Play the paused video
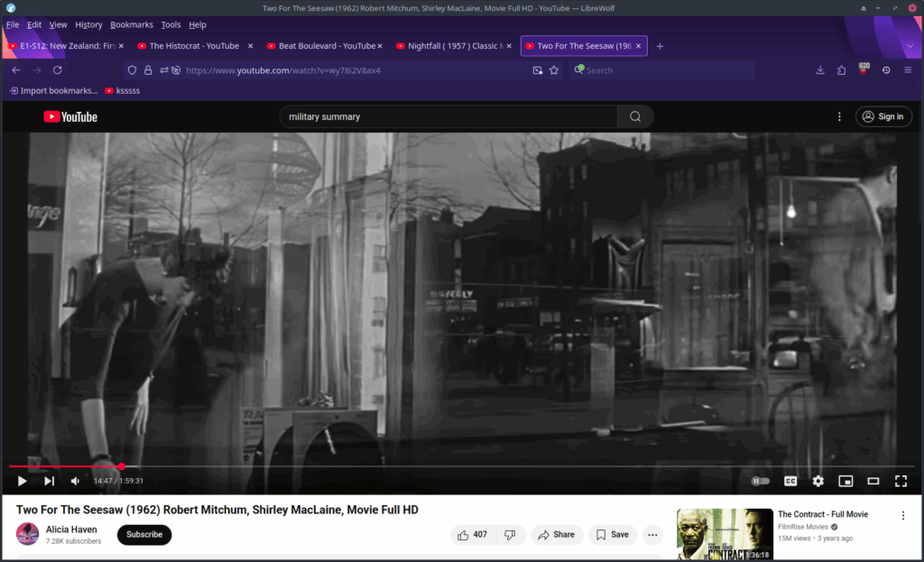 [22, 482]
